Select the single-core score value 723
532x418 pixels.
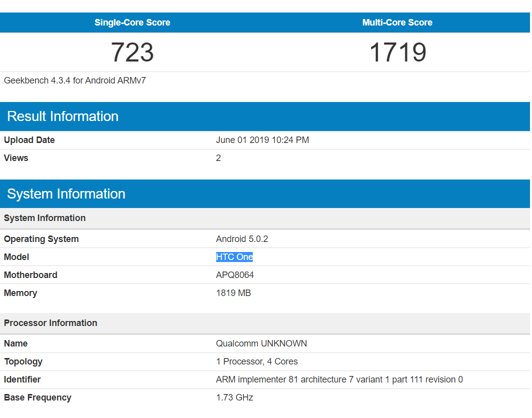click(x=132, y=52)
